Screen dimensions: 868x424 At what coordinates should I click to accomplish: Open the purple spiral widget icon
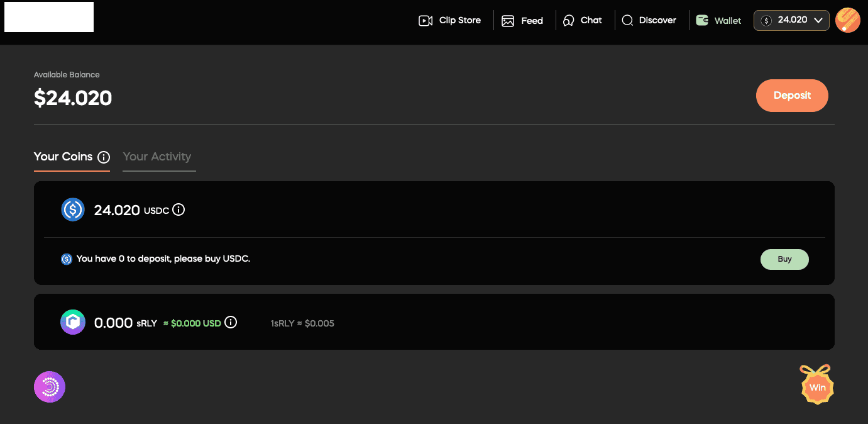(x=50, y=387)
